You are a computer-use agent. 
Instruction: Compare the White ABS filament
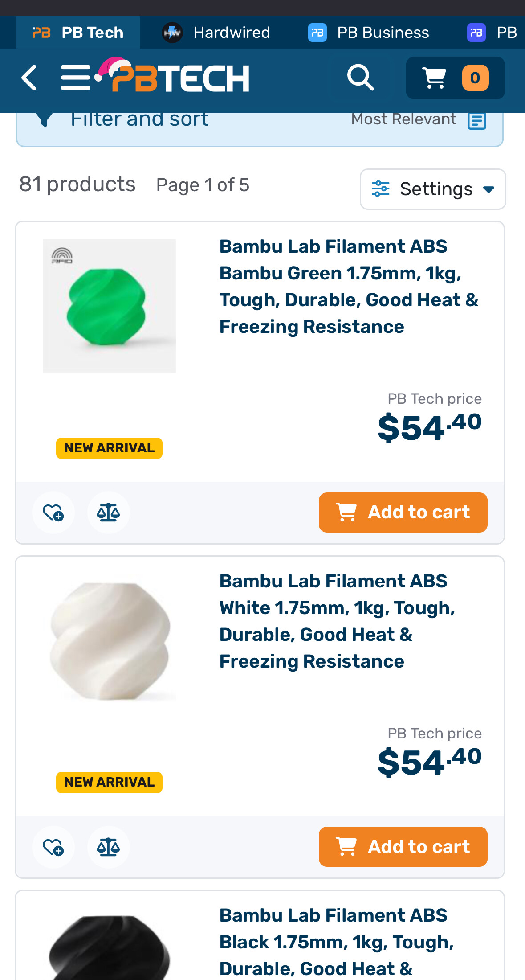click(x=108, y=847)
